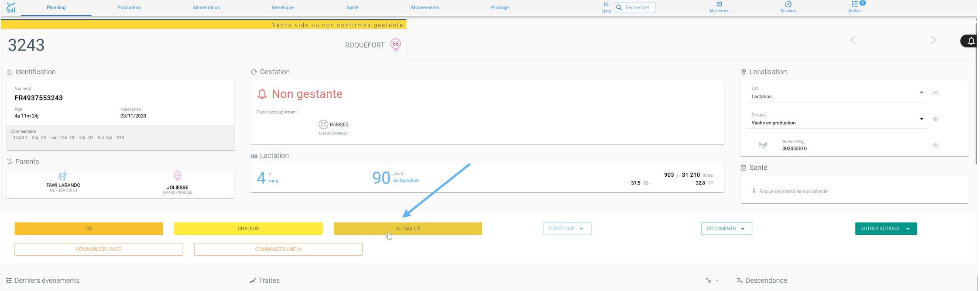Image resolution: width=980 pixels, height=291 pixels.
Task: Click the app logo icon top-left
Action: pyautogui.click(x=11, y=7)
